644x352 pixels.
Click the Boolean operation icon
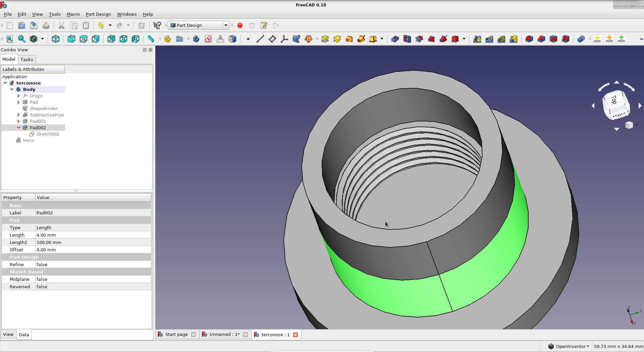[x=581, y=39]
